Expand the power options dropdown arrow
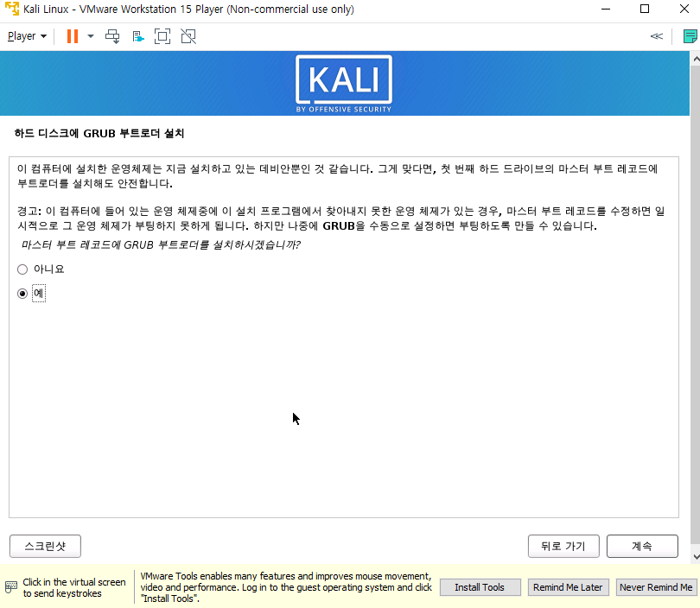The width and height of the screenshot is (700, 608). [91, 36]
